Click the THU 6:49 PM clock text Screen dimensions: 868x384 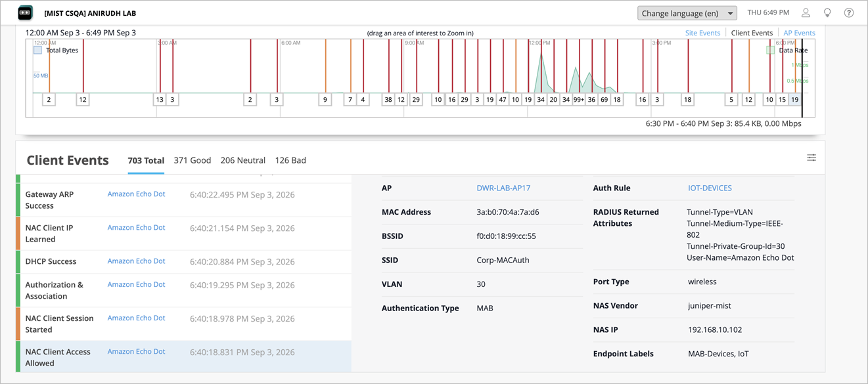[768, 12]
